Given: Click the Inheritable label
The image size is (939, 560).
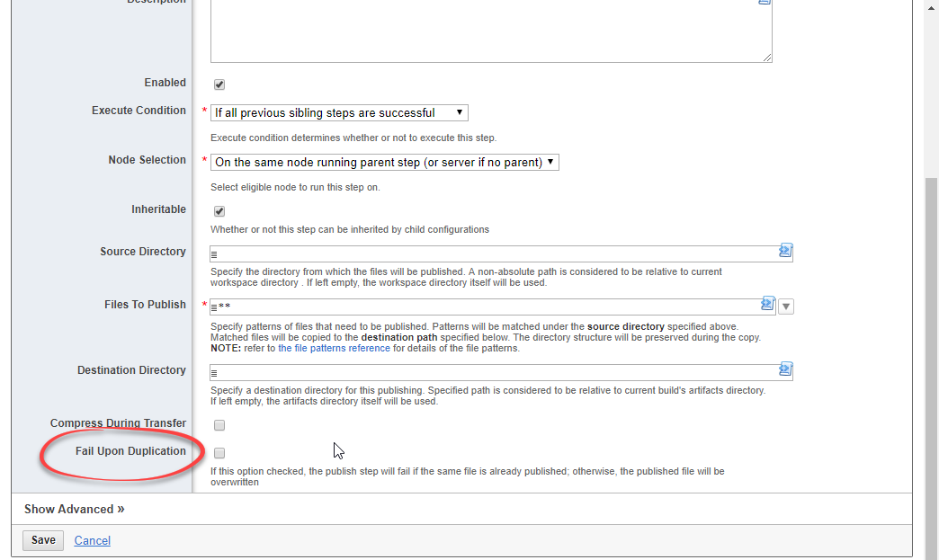Looking at the screenshot, I should (158, 209).
